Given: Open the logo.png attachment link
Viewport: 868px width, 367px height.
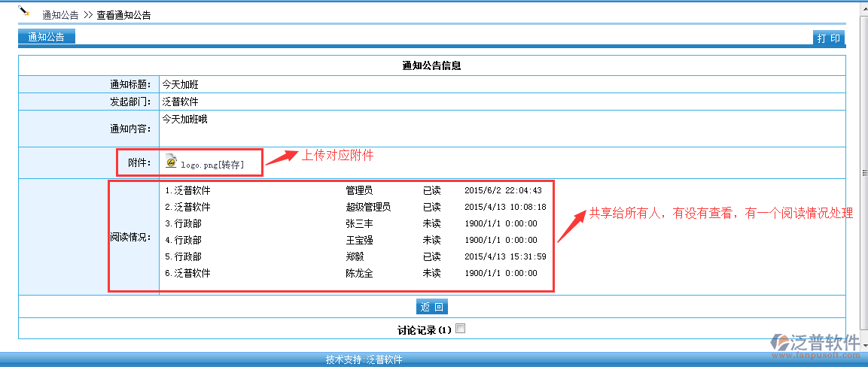Looking at the screenshot, I should (x=199, y=164).
